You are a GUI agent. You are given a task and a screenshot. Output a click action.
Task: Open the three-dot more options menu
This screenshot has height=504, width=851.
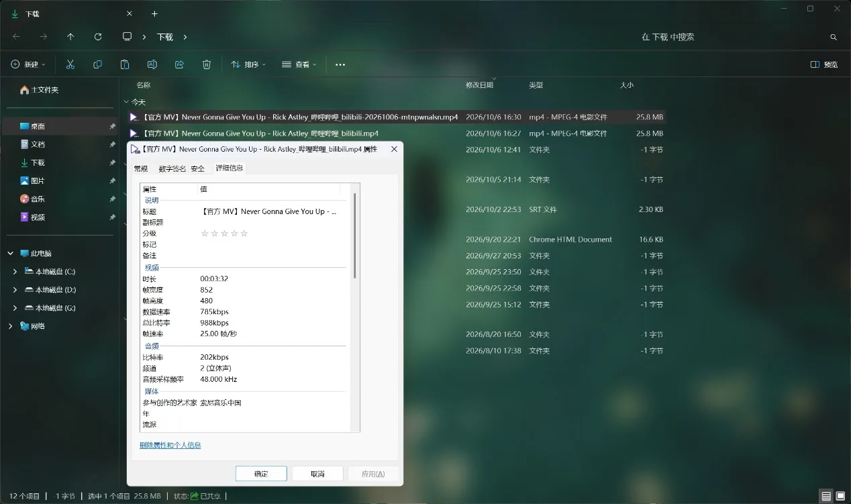(340, 64)
